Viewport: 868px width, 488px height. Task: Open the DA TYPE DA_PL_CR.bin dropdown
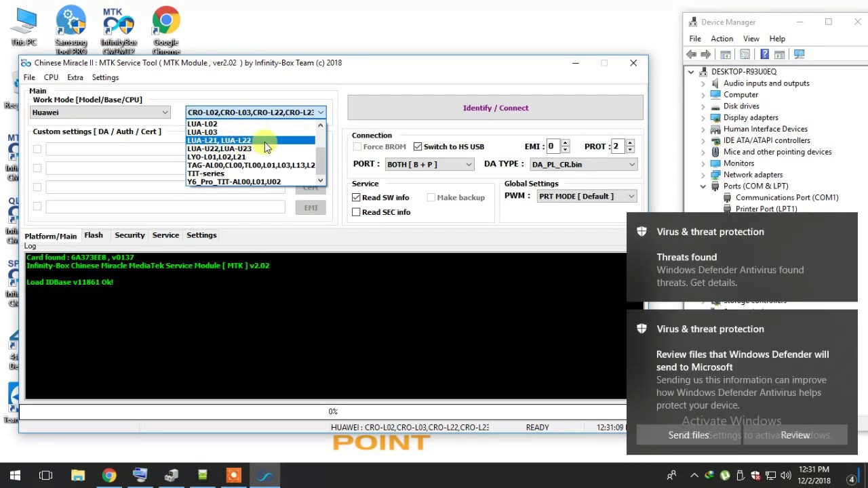click(583, 165)
